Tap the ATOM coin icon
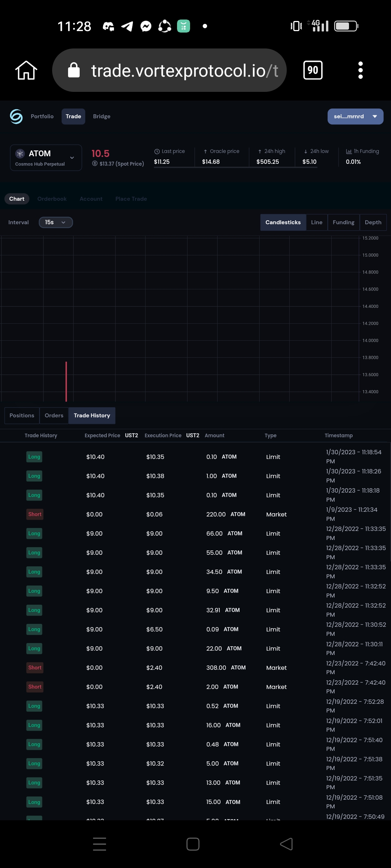391x868 pixels. point(20,153)
